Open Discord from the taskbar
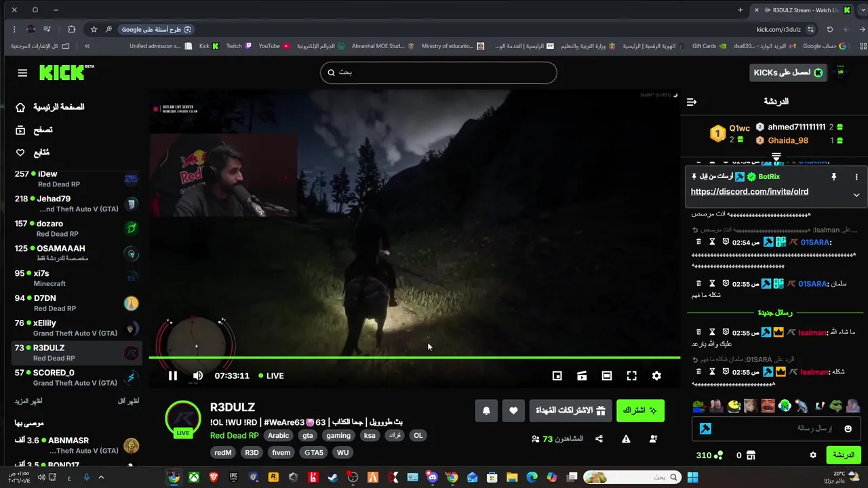 click(432, 477)
